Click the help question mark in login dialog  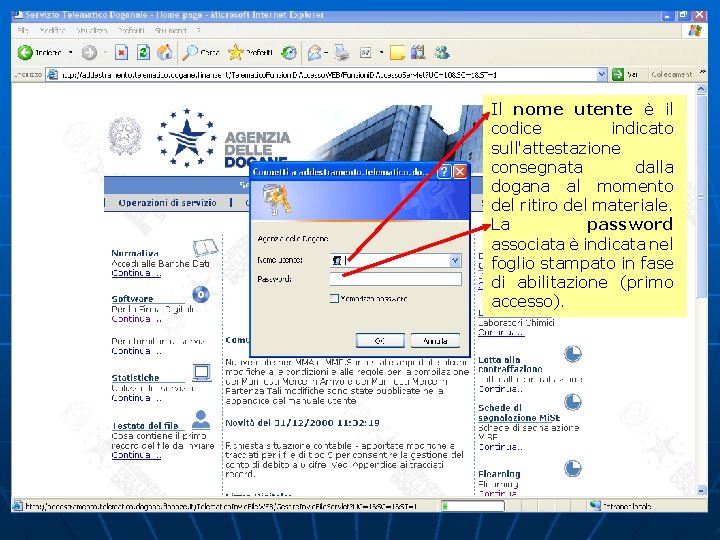point(444,172)
